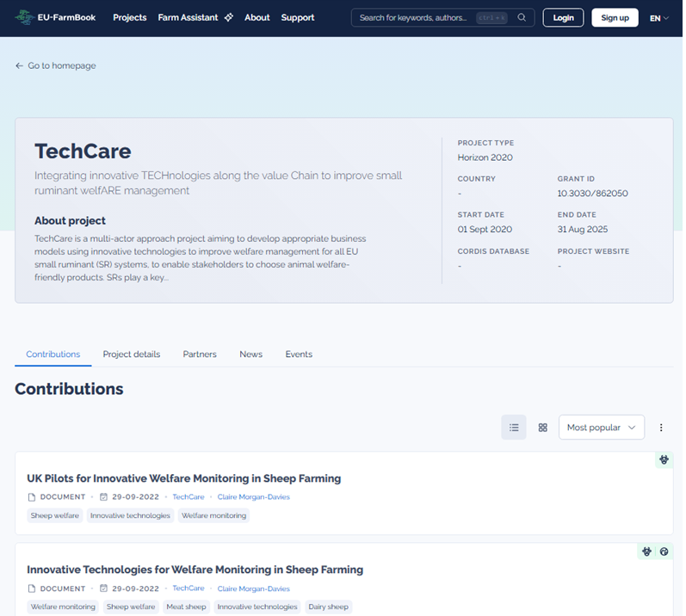Viewport: 686px width, 616px height.
Task: Click the globe badge on second contribution card
Action: click(664, 551)
